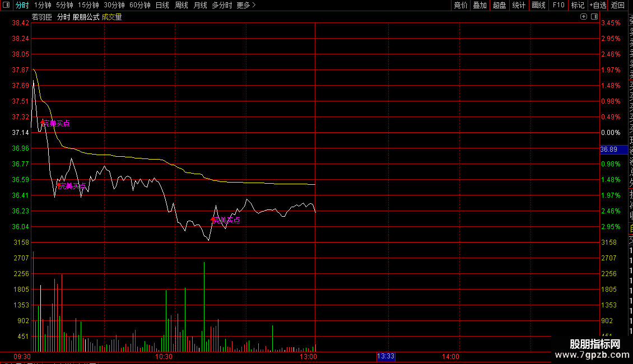The image size is (633, 364).
Task: Click the 37.14 previous close price label
Action: [21, 132]
